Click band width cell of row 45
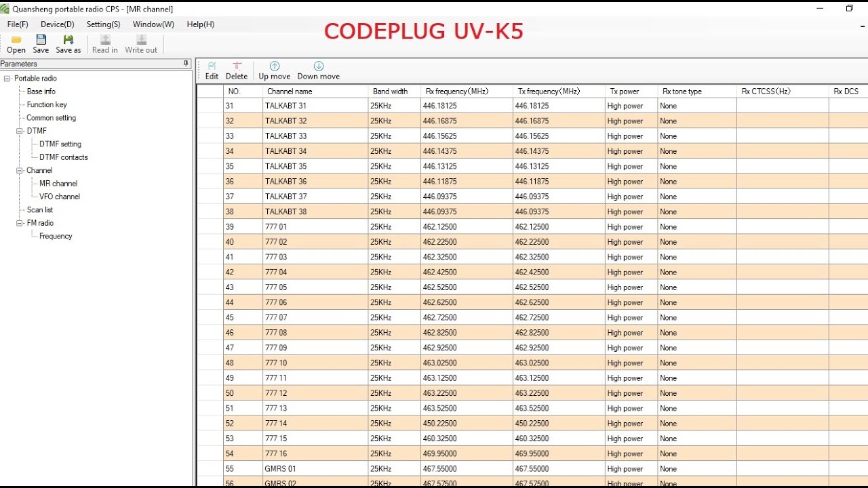The image size is (868, 488). (x=395, y=318)
